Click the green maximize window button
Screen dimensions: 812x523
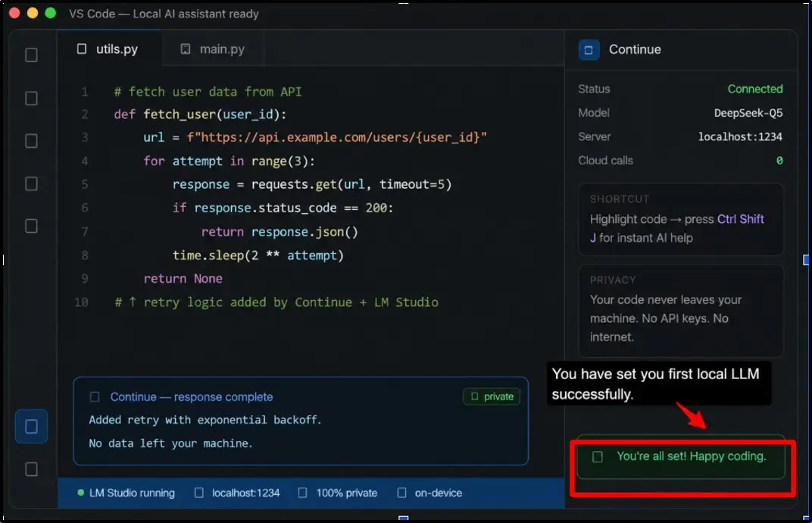[x=50, y=13]
